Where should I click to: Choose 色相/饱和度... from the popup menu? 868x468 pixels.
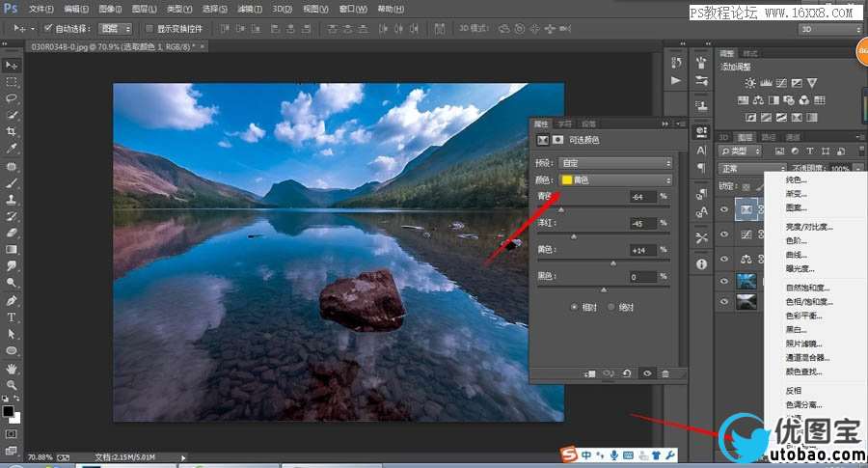[810, 301]
